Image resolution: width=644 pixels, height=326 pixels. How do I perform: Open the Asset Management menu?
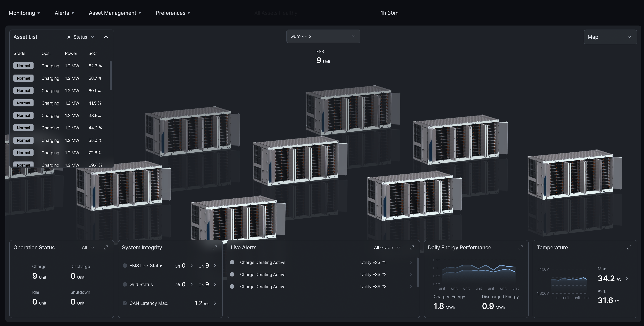pos(115,13)
